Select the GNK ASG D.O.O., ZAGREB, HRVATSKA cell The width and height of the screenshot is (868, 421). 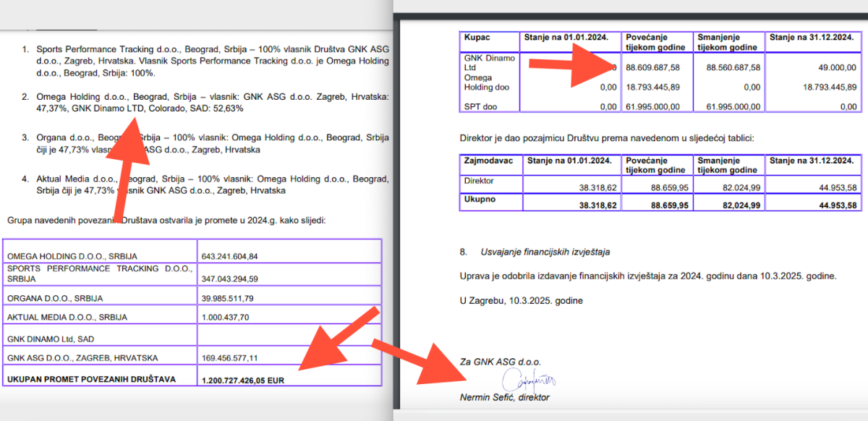tap(82, 357)
